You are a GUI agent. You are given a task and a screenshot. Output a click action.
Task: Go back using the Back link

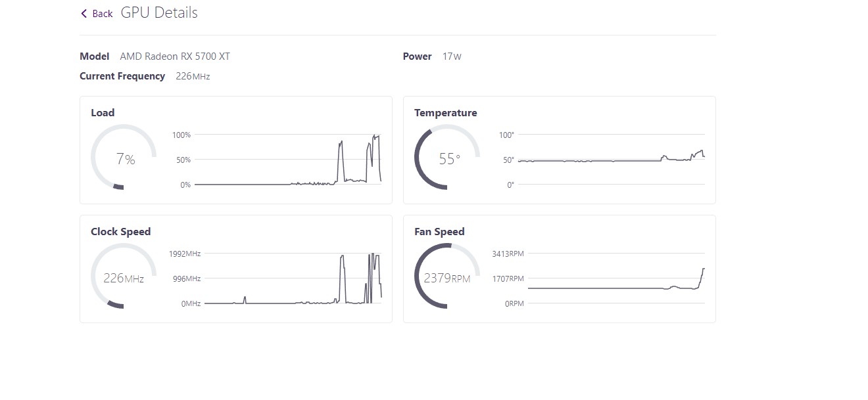(x=97, y=14)
